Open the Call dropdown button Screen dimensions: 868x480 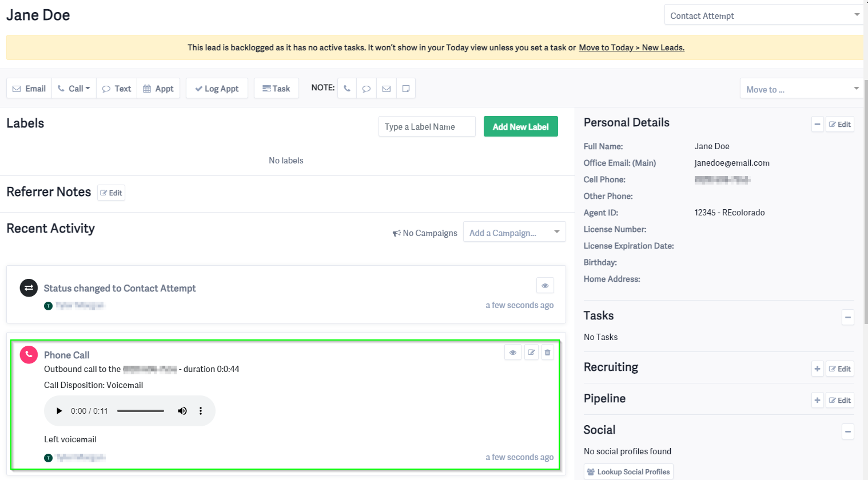[x=74, y=89]
